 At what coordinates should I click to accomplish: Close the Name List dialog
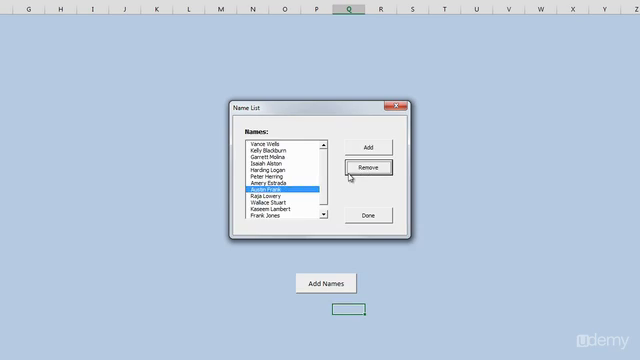click(396, 106)
